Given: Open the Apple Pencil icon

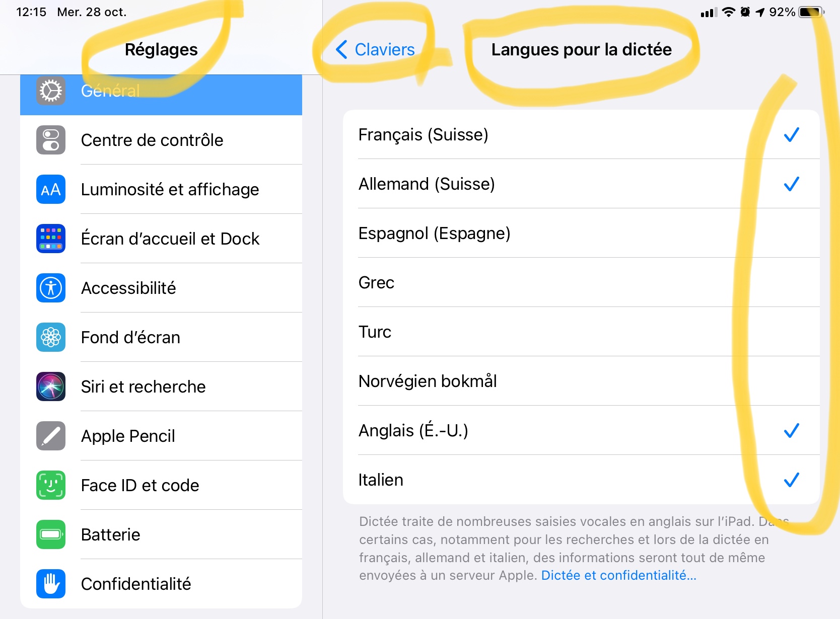Looking at the screenshot, I should tap(51, 436).
